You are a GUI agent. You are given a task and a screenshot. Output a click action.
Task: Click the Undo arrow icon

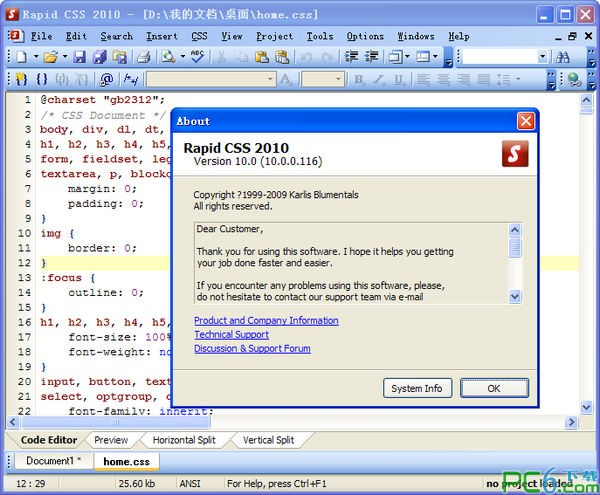click(x=306, y=57)
